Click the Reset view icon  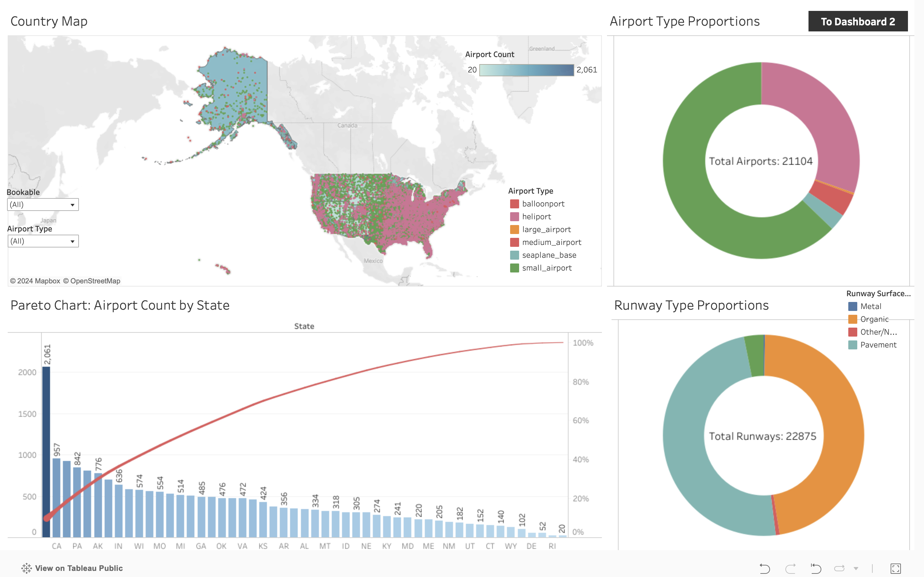pyautogui.click(x=816, y=568)
